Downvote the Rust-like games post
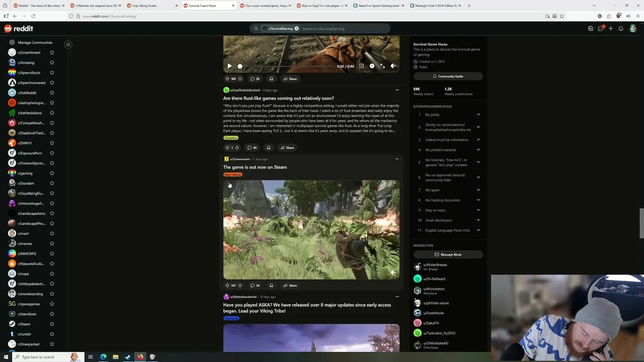This screenshot has height=362, width=644. [x=237, y=148]
